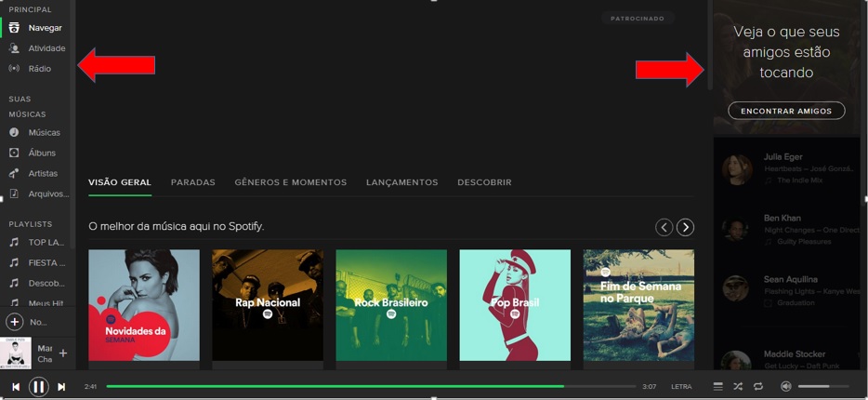
Task: Open Maddie Stocker's friend activity
Action: (x=791, y=359)
